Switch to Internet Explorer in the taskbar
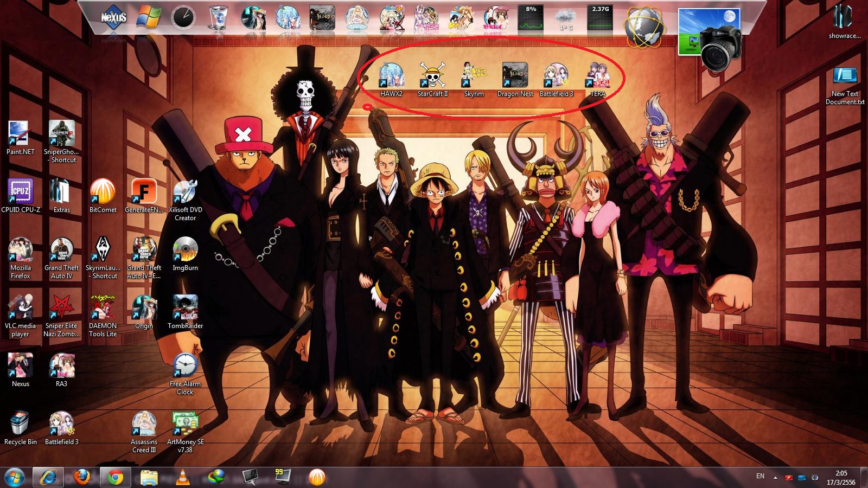Screen dimensions: 868x488 48,477
